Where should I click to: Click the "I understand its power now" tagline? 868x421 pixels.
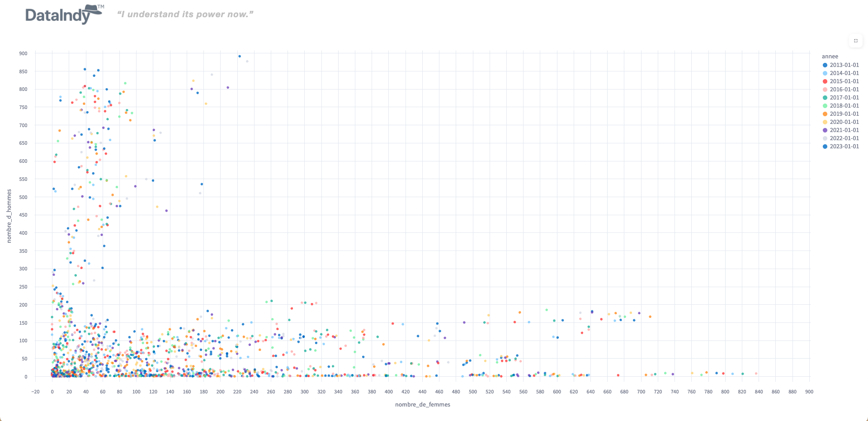coord(185,14)
